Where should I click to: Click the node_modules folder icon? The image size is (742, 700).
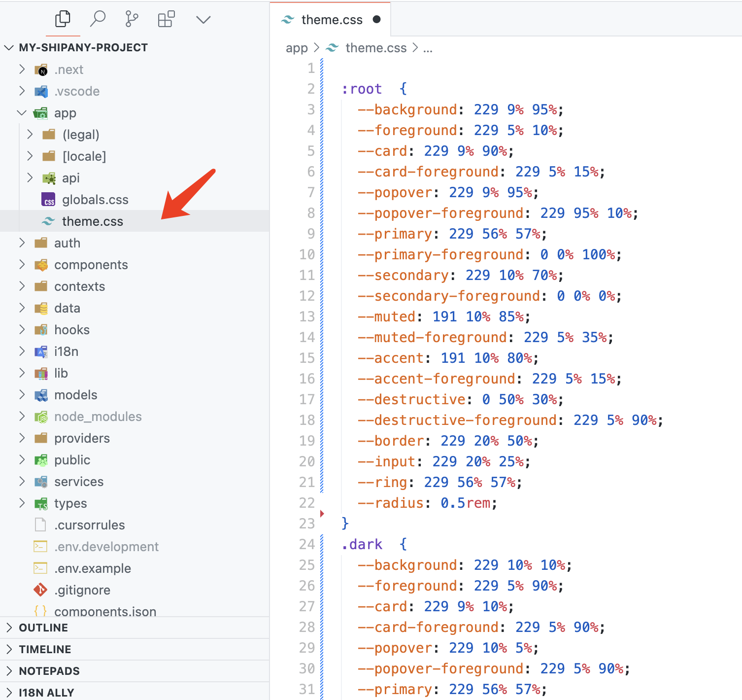[x=41, y=417]
